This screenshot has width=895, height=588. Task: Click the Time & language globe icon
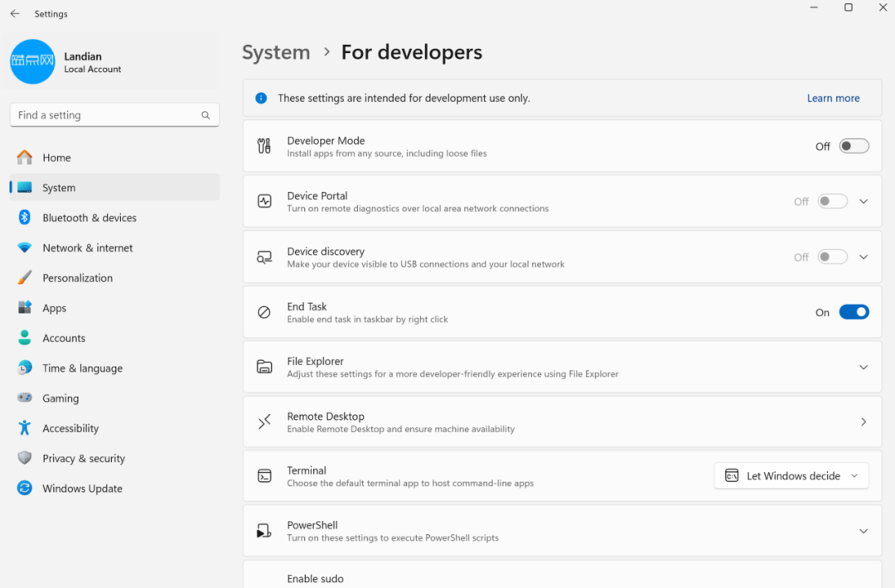[x=25, y=368]
